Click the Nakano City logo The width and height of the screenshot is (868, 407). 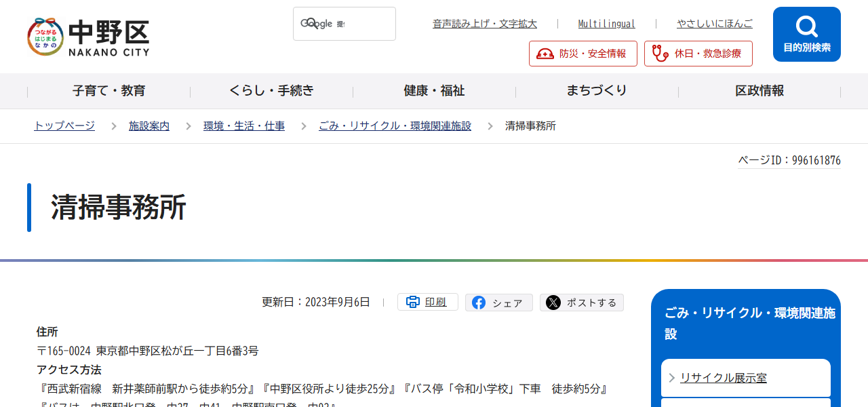tap(88, 37)
